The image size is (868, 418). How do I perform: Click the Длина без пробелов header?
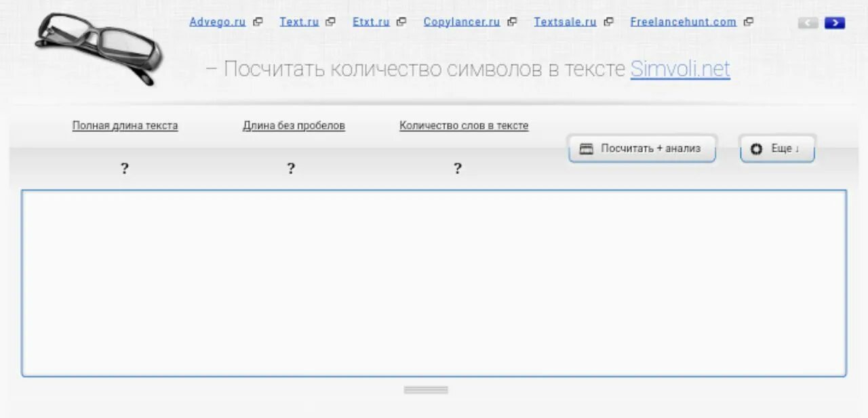[294, 125]
